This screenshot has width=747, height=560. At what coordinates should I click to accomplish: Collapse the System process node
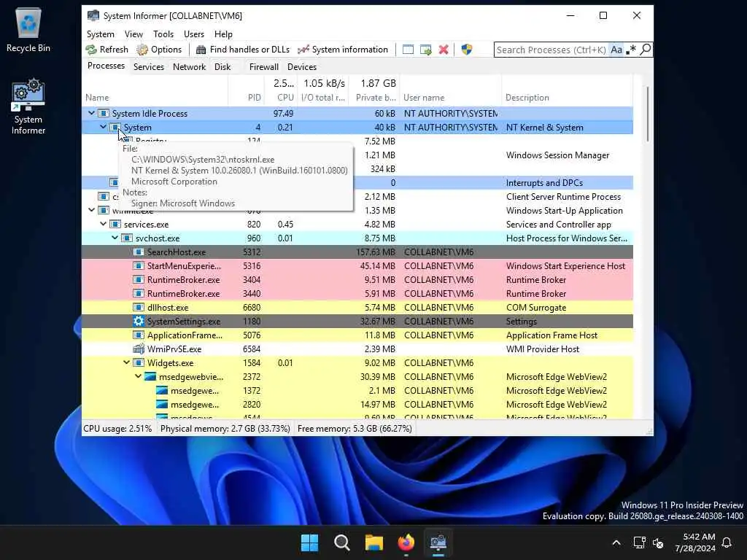(103, 127)
